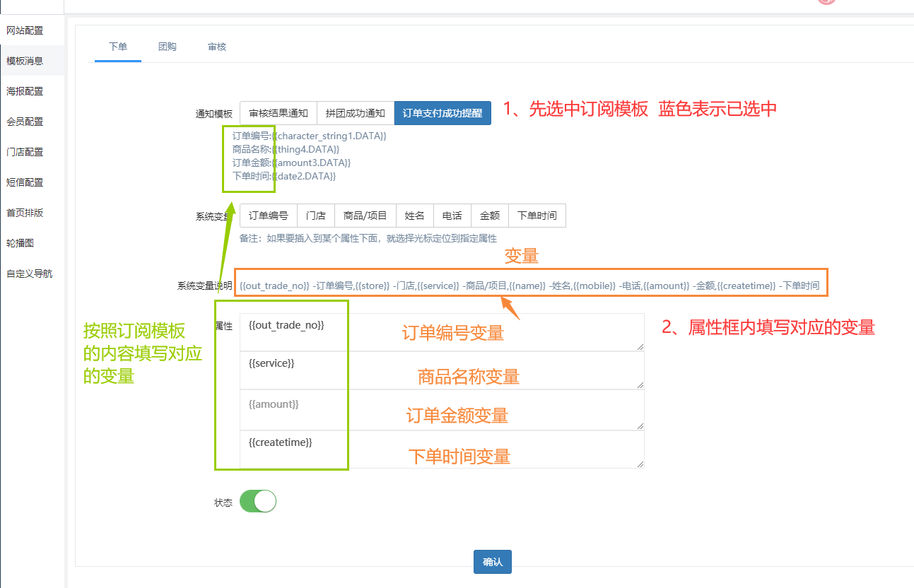
Task: Select the 下单 tab
Action: (118, 47)
